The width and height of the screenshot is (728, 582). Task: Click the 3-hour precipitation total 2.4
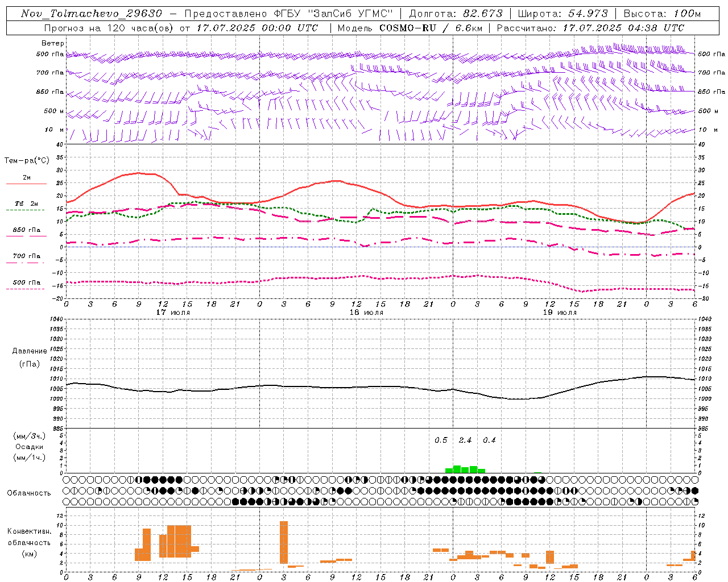465,440
